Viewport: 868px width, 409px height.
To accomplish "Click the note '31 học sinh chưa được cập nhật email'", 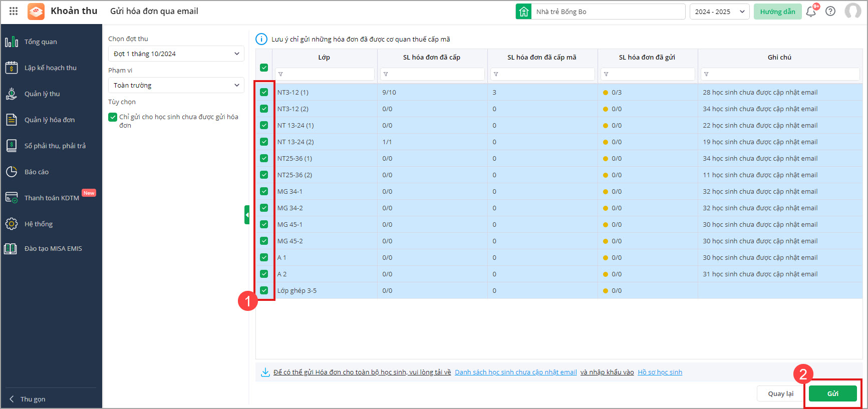I will [760, 274].
